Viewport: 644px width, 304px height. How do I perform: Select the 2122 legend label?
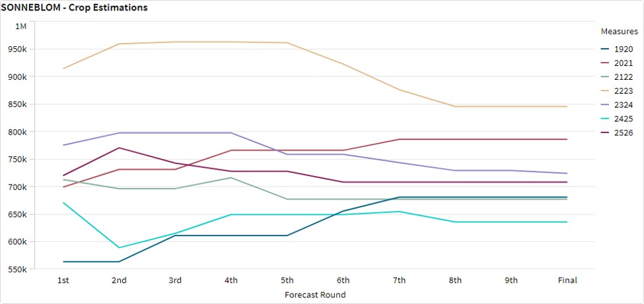click(x=624, y=77)
